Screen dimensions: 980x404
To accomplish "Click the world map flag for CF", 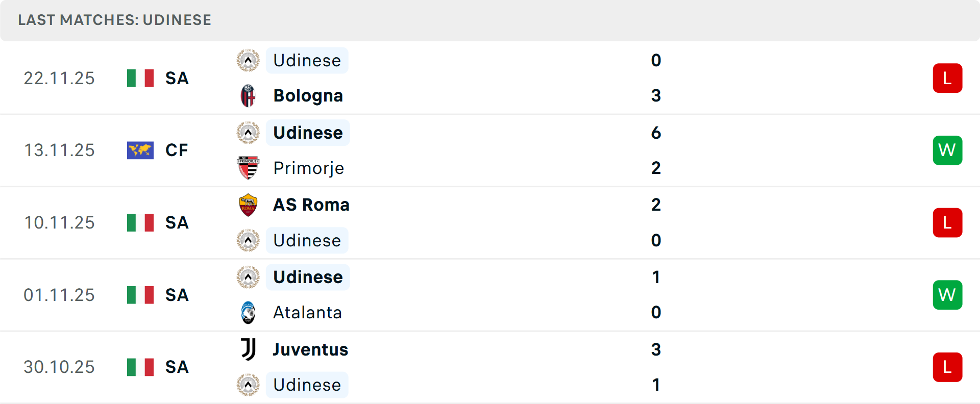I will click(140, 150).
